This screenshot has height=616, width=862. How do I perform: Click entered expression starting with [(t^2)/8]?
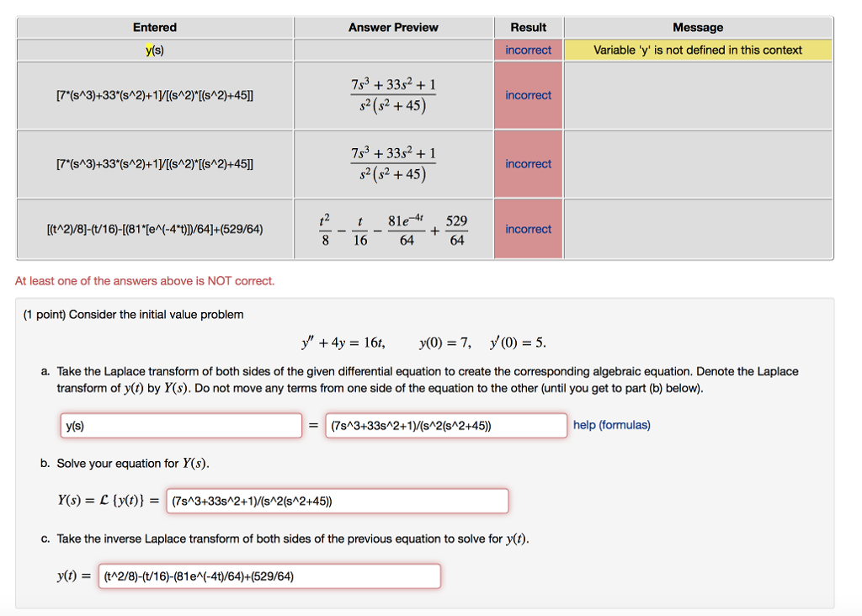point(155,229)
